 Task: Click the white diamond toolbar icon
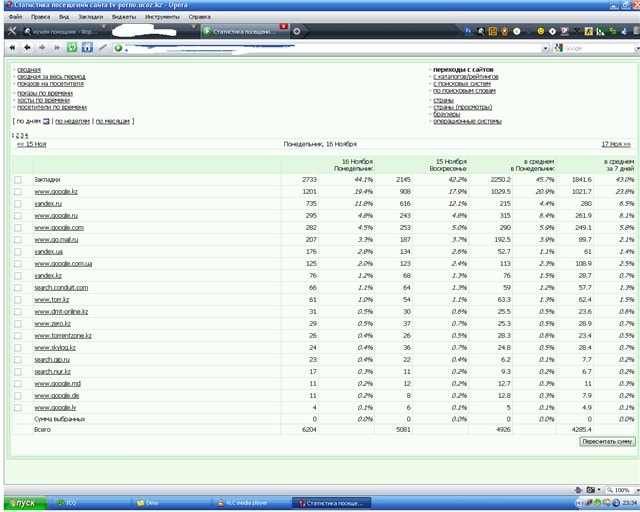(x=552, y=31)
